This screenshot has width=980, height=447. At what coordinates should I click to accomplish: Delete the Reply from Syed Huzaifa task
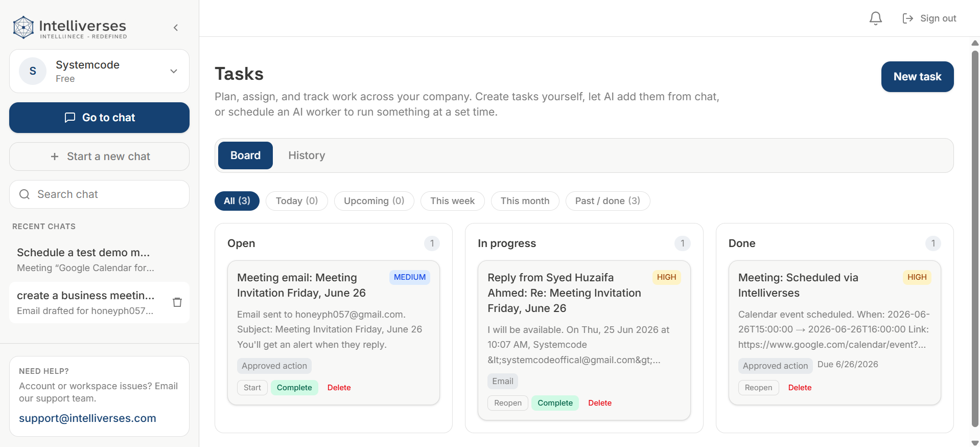pos(600,403)
